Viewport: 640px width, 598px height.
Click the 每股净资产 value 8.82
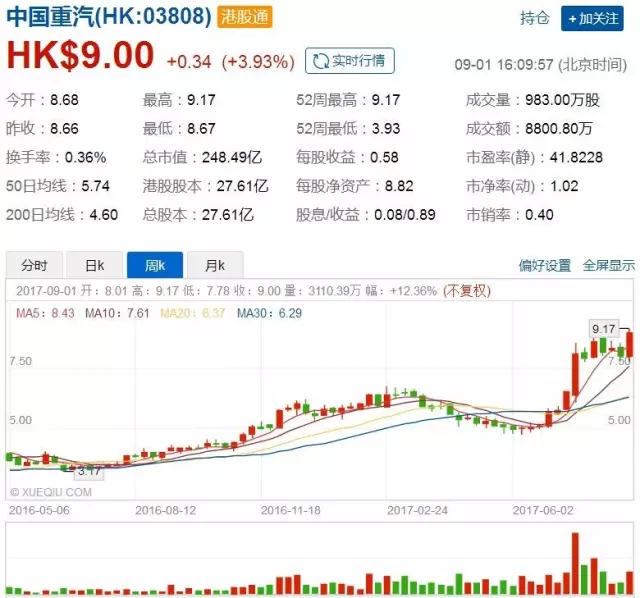point(399,186)
